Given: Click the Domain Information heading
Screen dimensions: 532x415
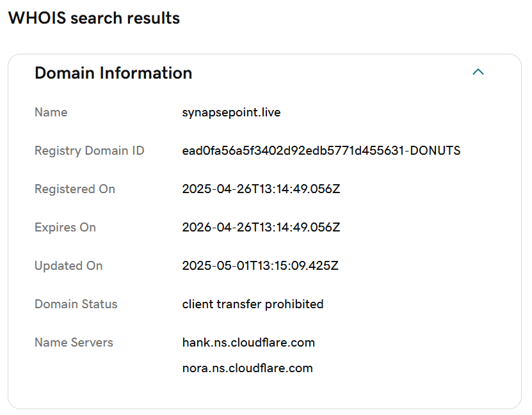Looking at the screenshot, I should click(113, 73).
